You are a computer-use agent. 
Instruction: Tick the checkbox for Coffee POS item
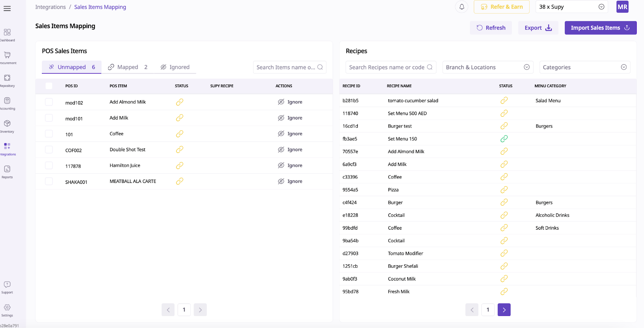coord(49,134)
